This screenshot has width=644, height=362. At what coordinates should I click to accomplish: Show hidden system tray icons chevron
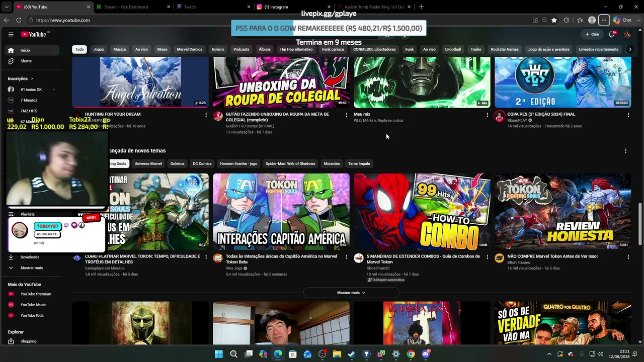tap(549, 354)
